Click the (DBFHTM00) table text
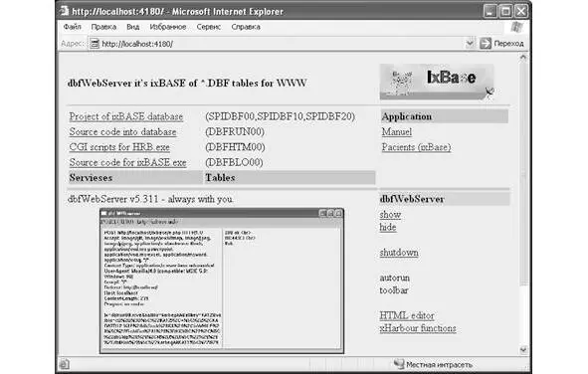Viewport: 588px width, 374px height. click(x=235, y=147)
